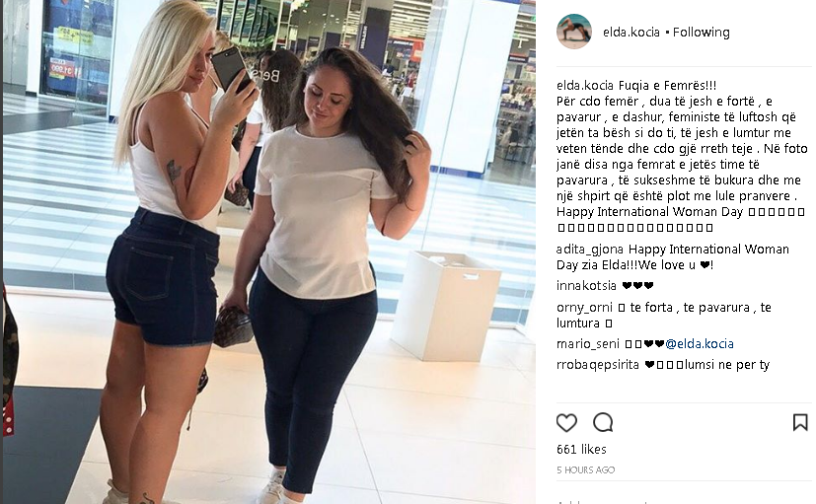Image resolution: width=816 pixels, height=504 pixels.
Task: Like the post with the heart icon
Action: 566,423
